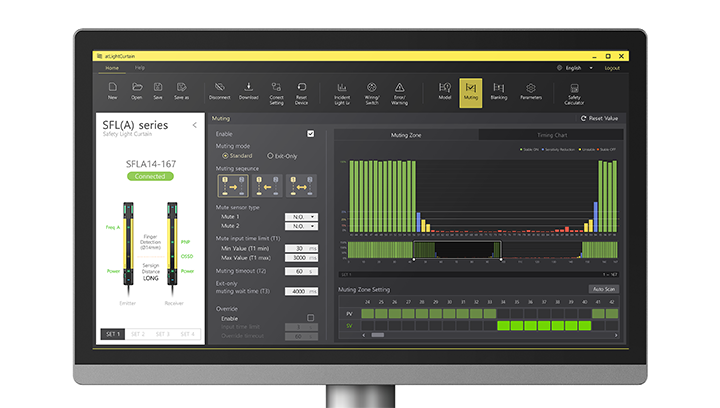720x408 pixels.
Task: Click the Disconnect toolbar icon
Action: point(219,91)
